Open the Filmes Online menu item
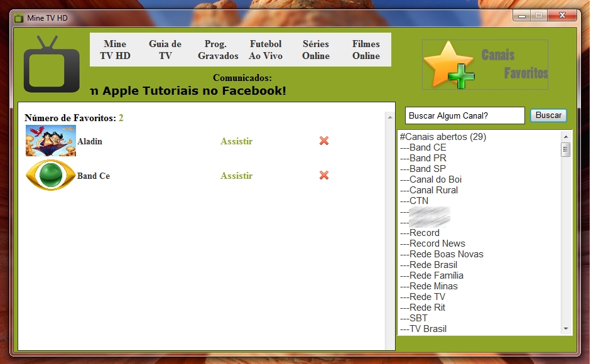 click(366, 50)
